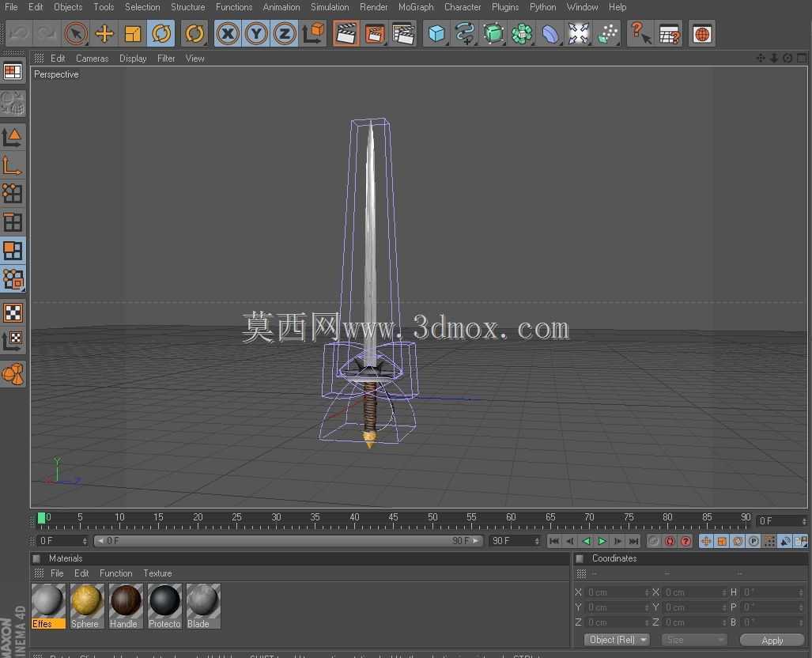Open the viewport Display menu

133,59
